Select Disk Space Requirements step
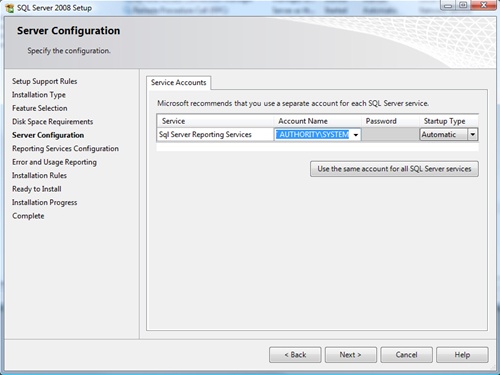Screen dimensions: 500x375 tap(52, 122)
